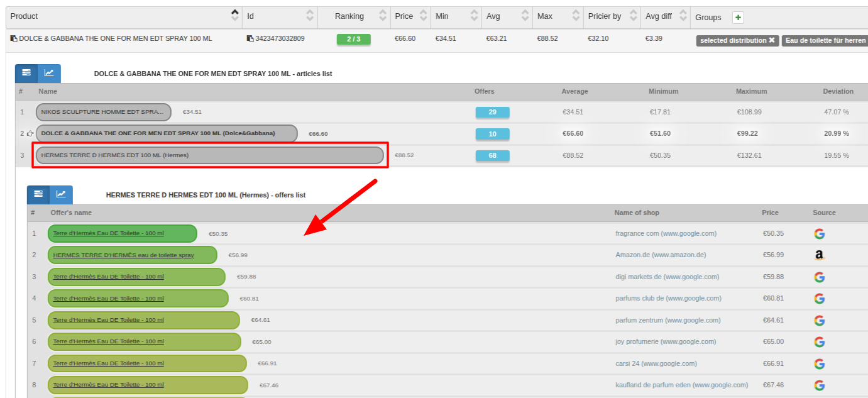Open HERMES TERRE D'HERMÈS eau de toilette spray offer

click(123, 255)
